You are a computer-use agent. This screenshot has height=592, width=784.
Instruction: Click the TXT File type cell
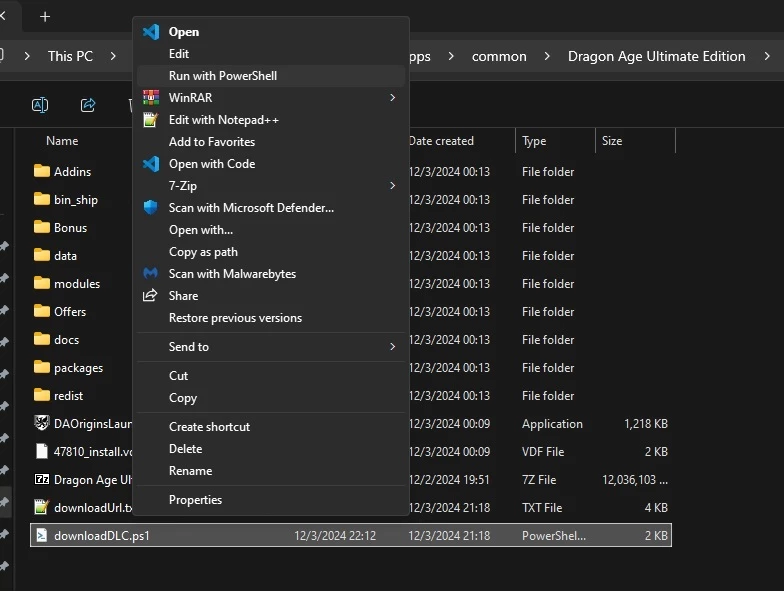[x=542, y=508]
